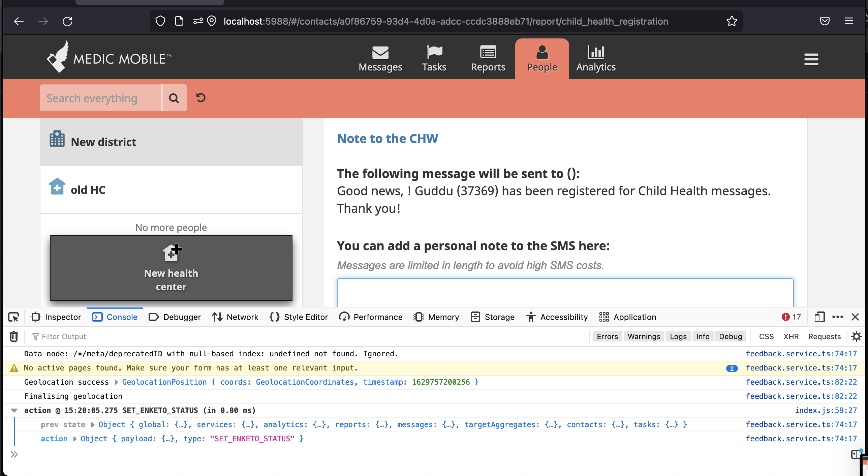Toggle the Warnings filter in console
The image size is (868, 476).
(x=643, y=336)
